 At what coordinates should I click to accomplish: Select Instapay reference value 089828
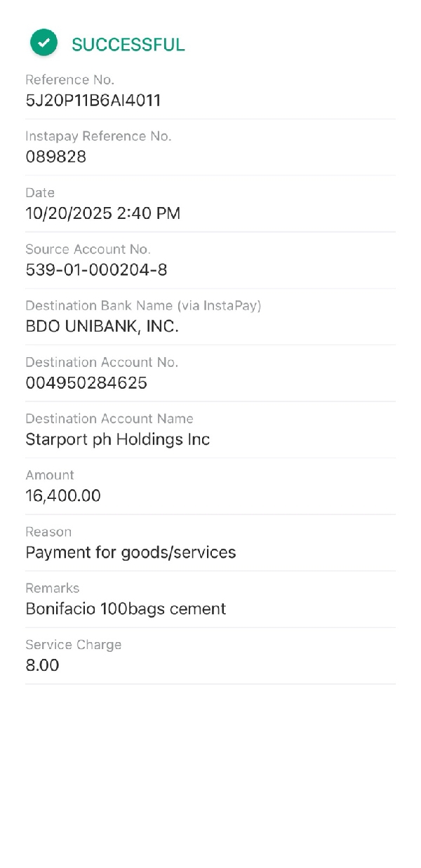coord(56,157)
